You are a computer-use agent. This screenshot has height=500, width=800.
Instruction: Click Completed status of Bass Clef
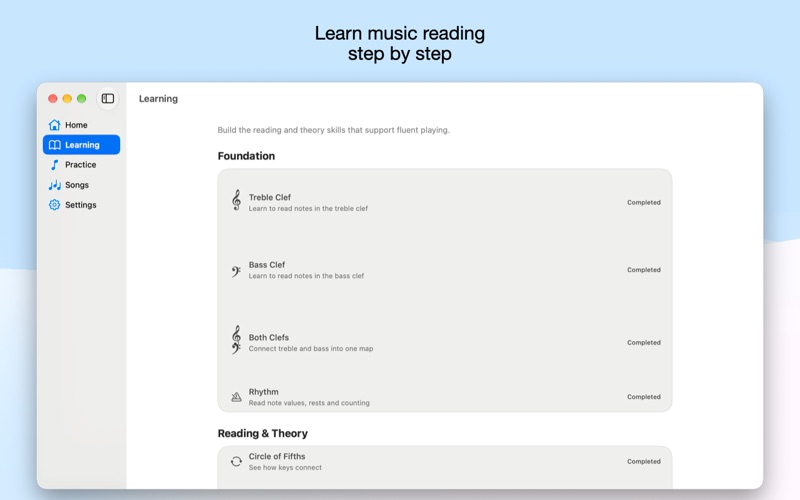coord(644,270)
